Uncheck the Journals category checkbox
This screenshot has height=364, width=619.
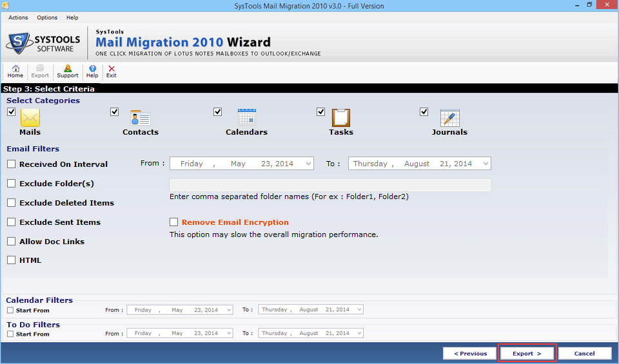click(x=424, y=112)
